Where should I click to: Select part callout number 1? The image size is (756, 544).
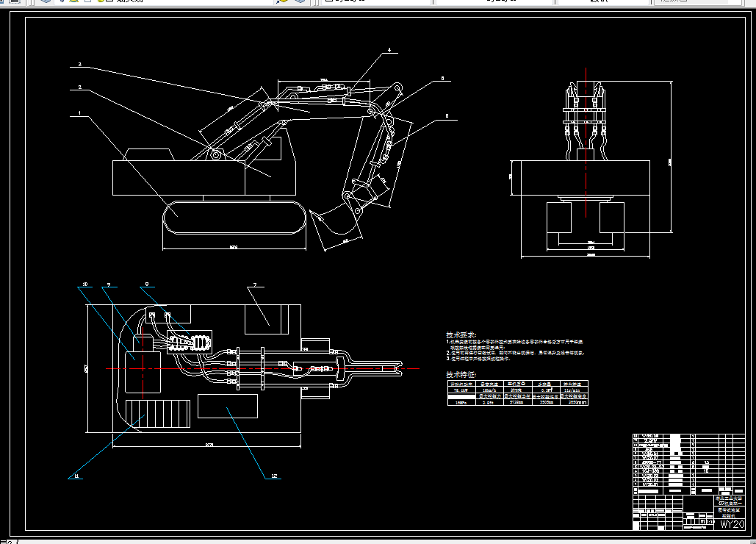coord(79,113)
